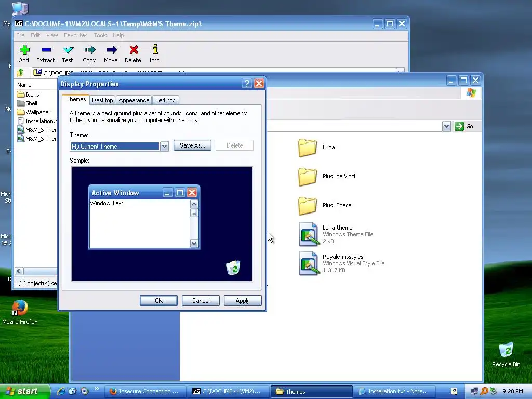The height and width of the screenshot is (399, 532).
Task: Click the Mozilla Firefox desktop shortcut
Action: [20, 312]
